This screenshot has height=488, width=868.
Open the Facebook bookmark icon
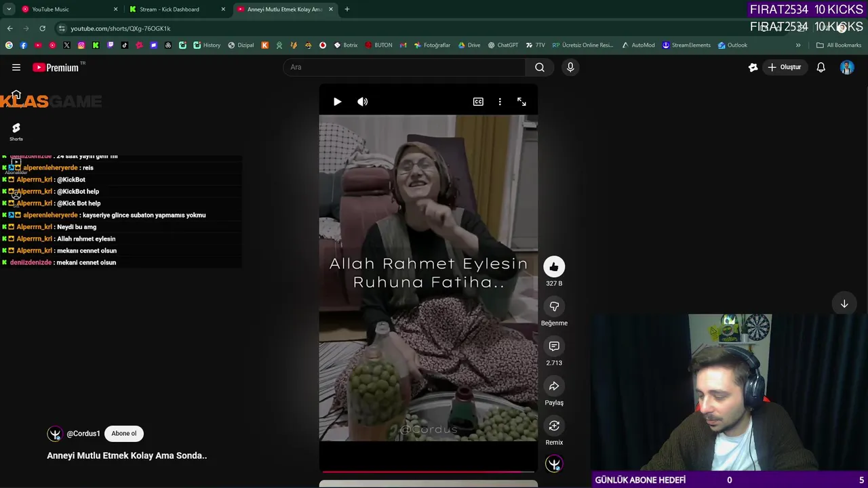[x=23, y=45]
